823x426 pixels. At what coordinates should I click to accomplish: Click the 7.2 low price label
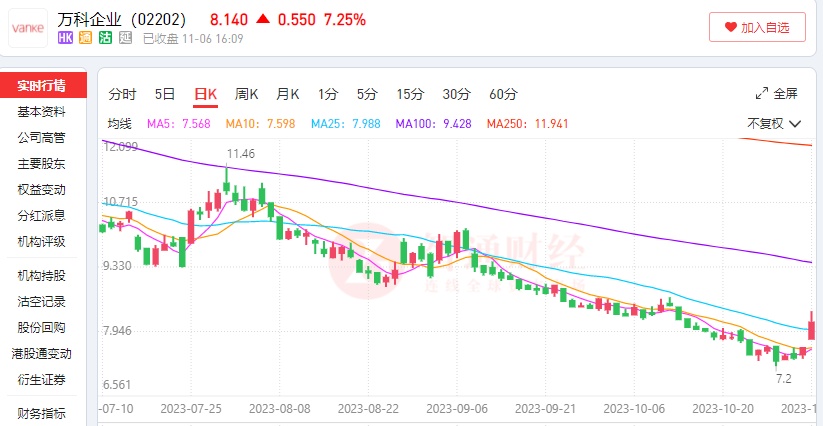(783, 379)
